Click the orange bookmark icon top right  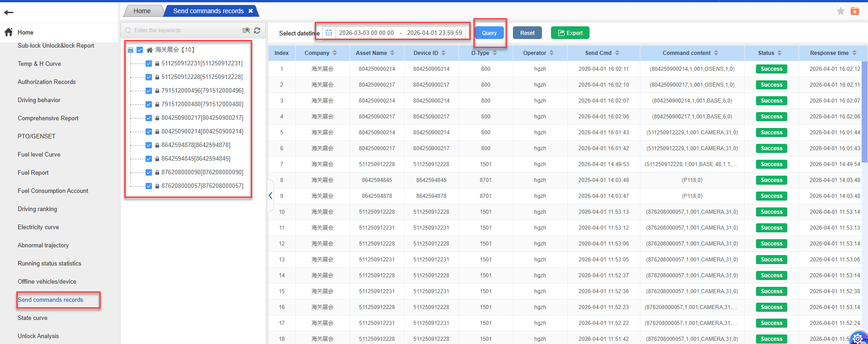pyautogui.click(x=854, y=11)
